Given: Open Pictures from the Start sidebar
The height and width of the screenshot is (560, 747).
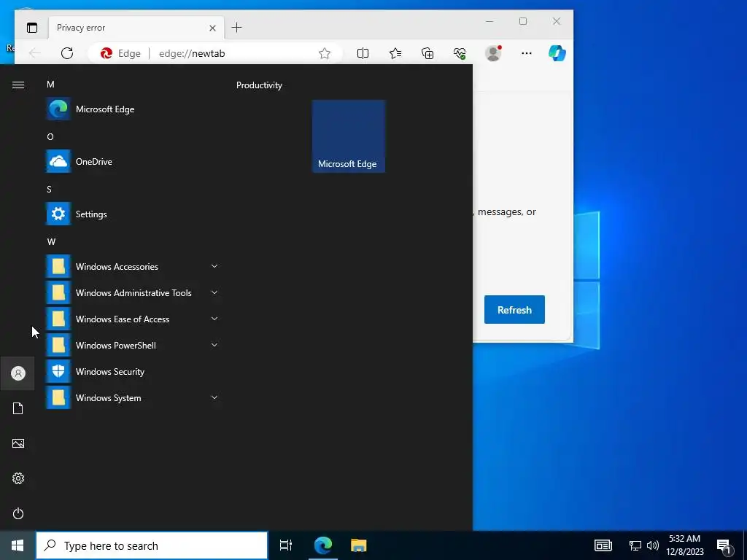Looking at the screenshot, I should point(18,443).
